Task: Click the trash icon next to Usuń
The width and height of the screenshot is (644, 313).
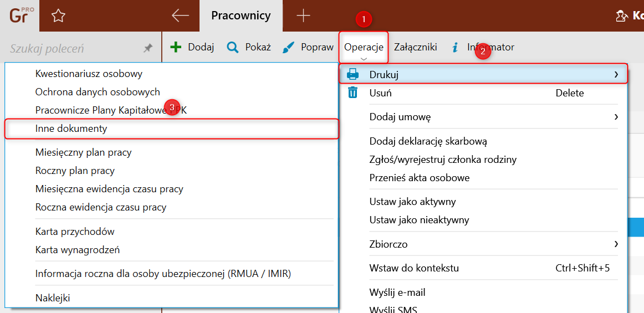Action: click(353, 93)
